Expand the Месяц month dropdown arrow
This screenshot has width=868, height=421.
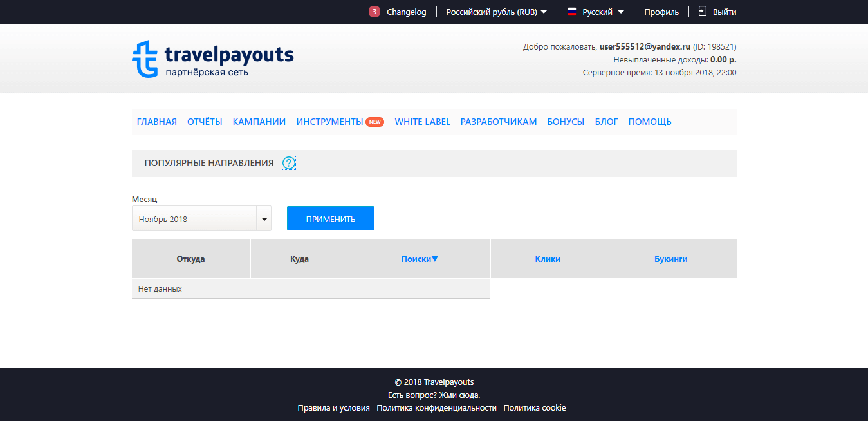pyautogui.click(x=264, y=219)
